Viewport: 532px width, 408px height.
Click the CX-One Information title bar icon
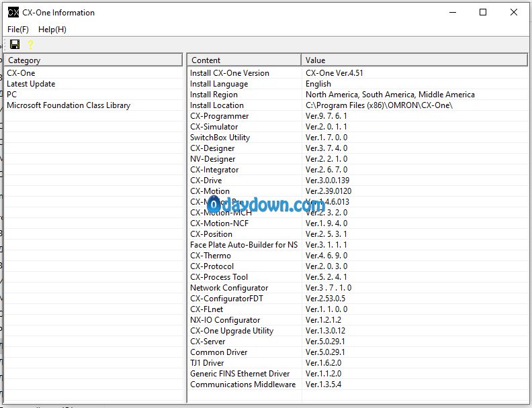pos(13,13)
